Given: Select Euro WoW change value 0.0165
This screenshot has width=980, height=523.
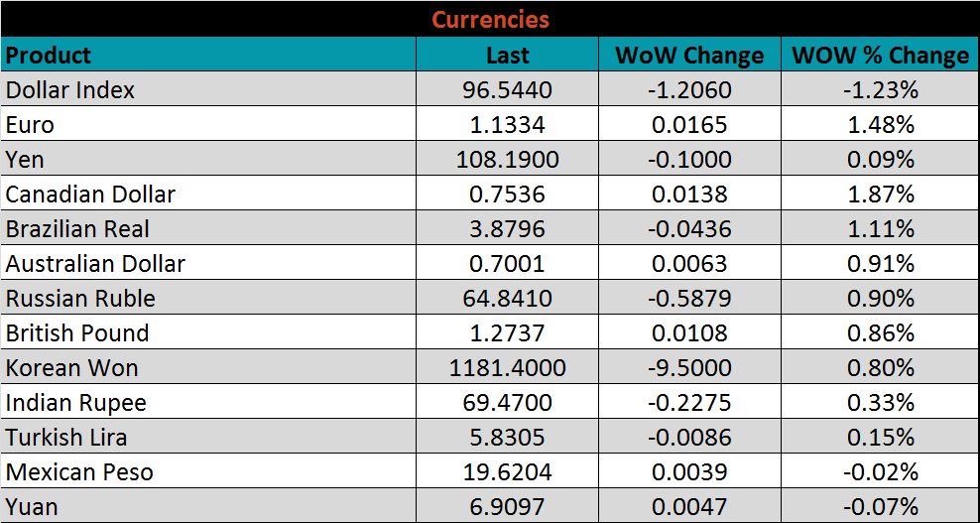Looking at the screenshot, I should coord(689,125).
